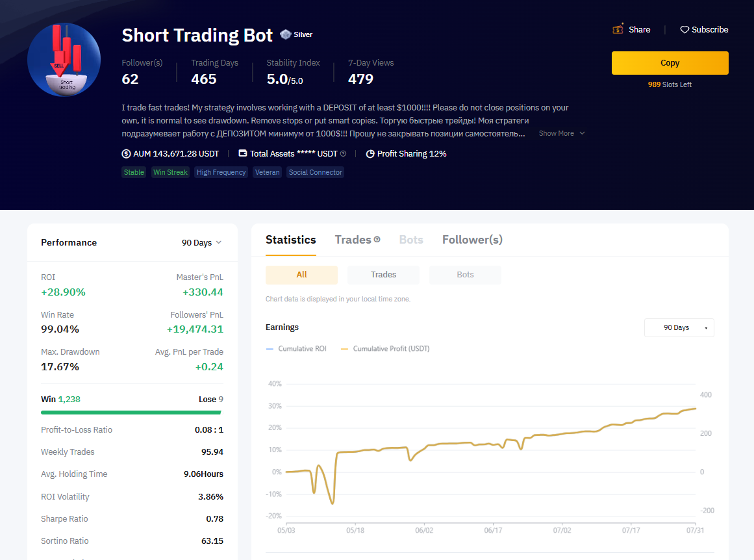Click the Trades tab help icon
This screenshot has width=754, height=560.
(377, 240)
